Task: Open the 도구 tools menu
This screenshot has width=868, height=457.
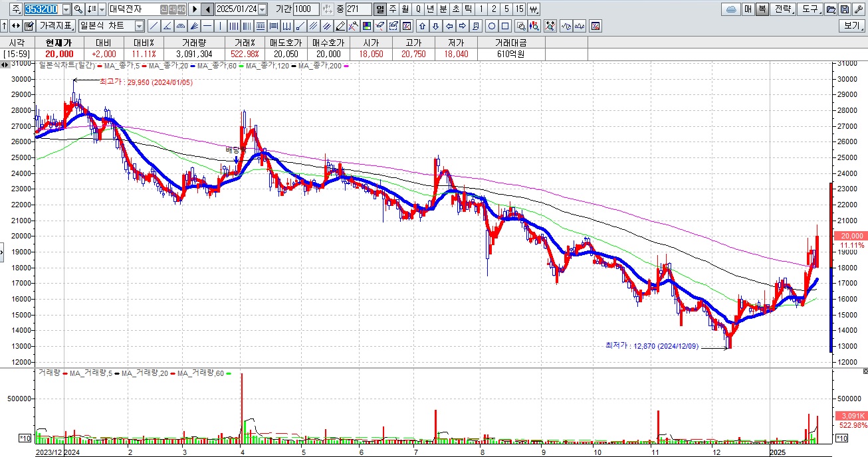Action: point(810,9)
